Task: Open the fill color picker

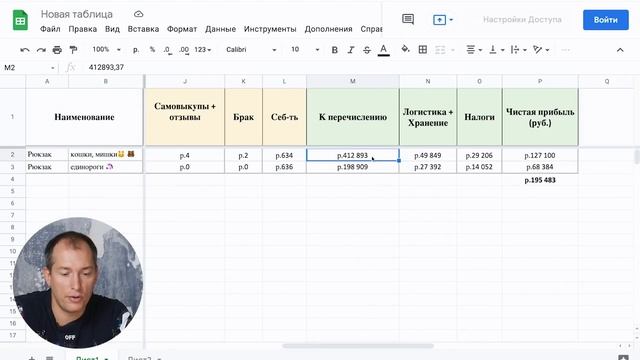Action: tap(405, 49)
